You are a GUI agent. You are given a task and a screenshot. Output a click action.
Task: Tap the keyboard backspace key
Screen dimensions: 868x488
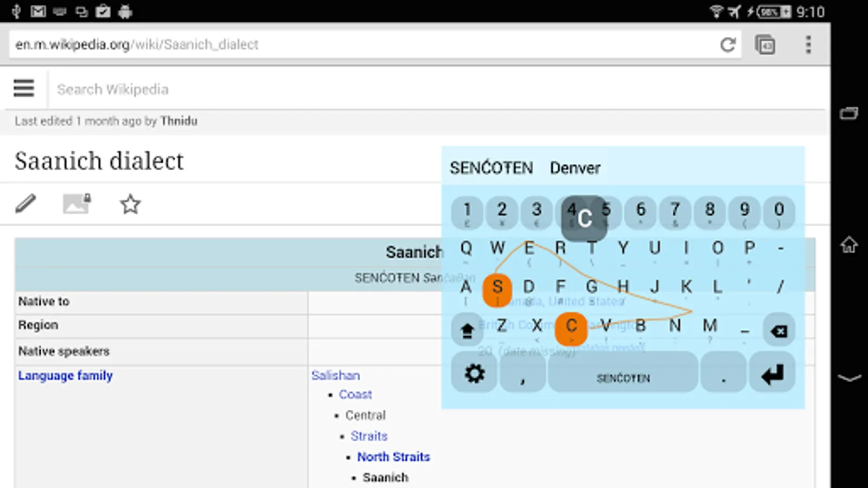click(778, 330)
